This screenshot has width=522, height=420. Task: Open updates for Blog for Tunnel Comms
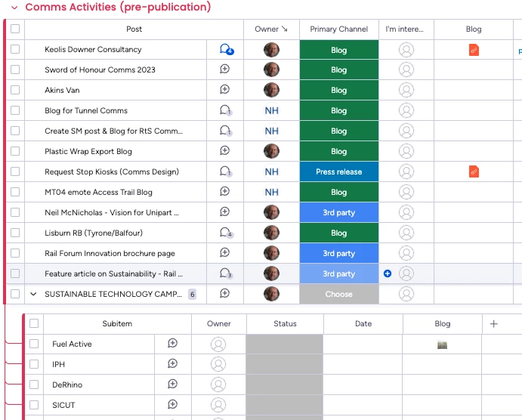click(225, 110)
